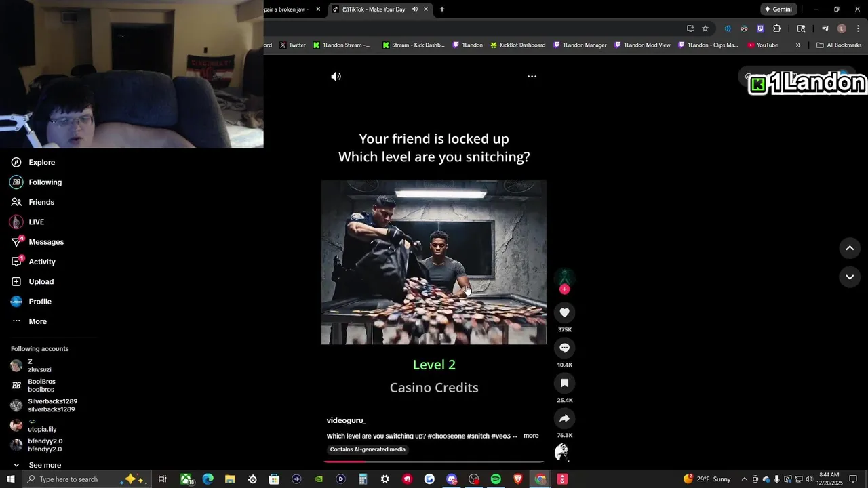Show hidden system tray icons
The image size is (868, 488).
[x=745, y=479]
